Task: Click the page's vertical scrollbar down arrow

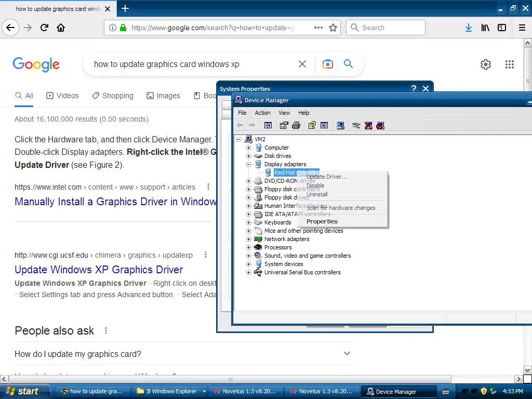Action: coord(527,370)
